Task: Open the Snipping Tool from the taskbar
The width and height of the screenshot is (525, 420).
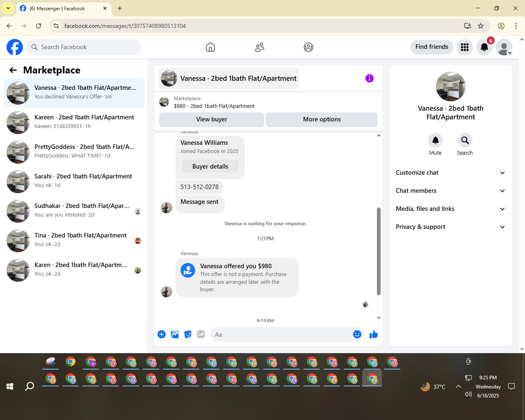Action: click(x=50, y=362)
